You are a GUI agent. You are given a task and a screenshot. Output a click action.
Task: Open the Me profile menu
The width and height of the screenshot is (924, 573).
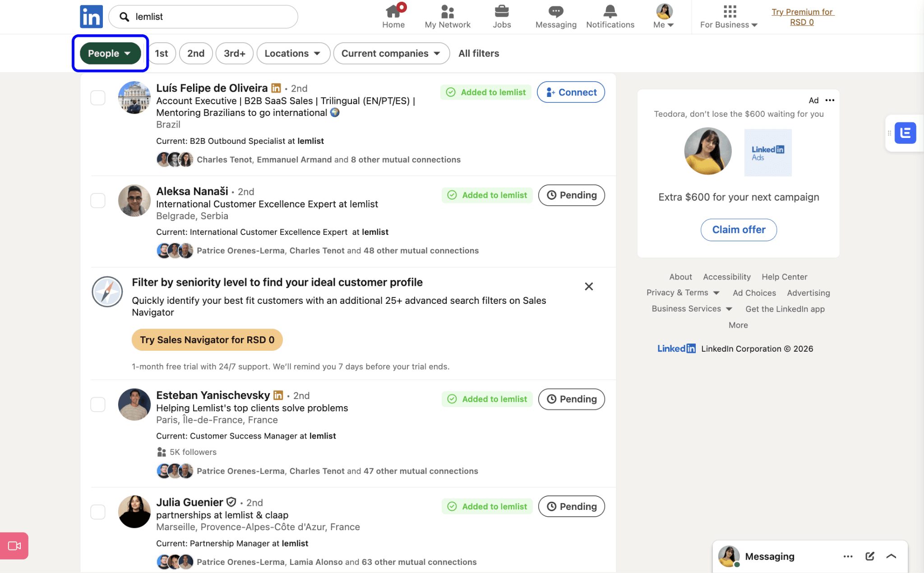664,16
